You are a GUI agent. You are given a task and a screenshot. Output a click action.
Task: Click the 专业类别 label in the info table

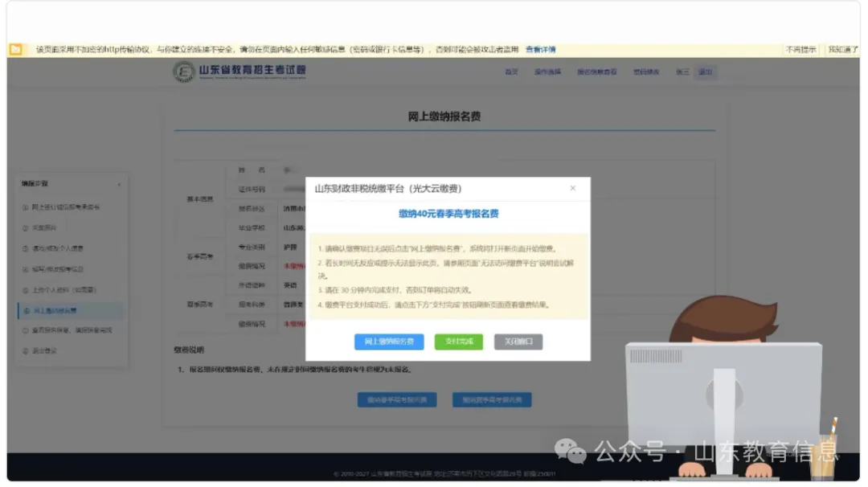(x=252, y=247)
